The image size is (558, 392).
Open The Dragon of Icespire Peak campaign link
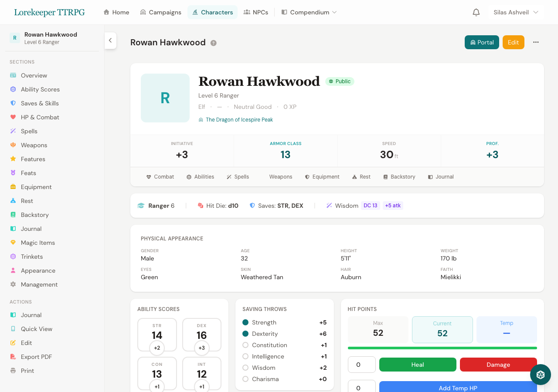click(239, 119)
